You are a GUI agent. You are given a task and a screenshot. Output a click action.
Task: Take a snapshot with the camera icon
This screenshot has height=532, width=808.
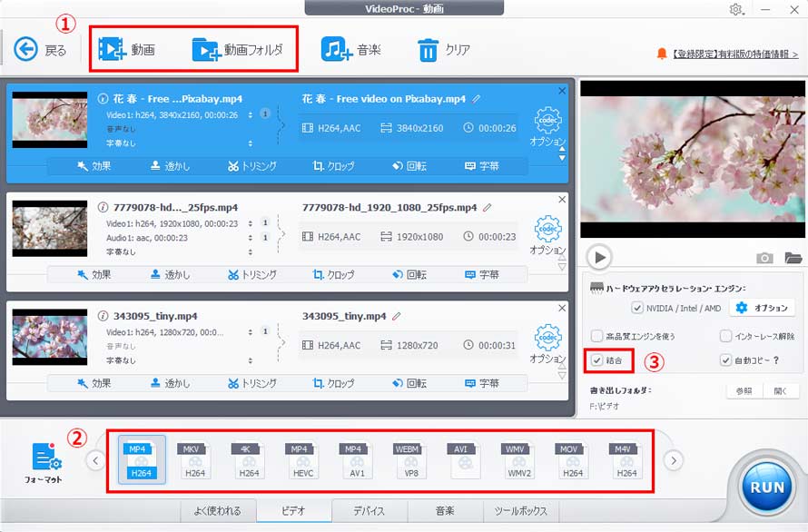[764, 258]
